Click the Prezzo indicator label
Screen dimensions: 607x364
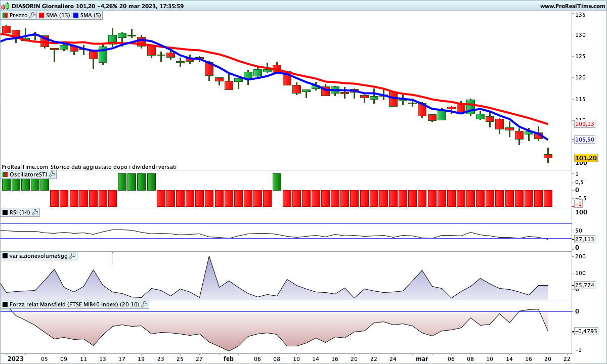[x=19, y=15]
